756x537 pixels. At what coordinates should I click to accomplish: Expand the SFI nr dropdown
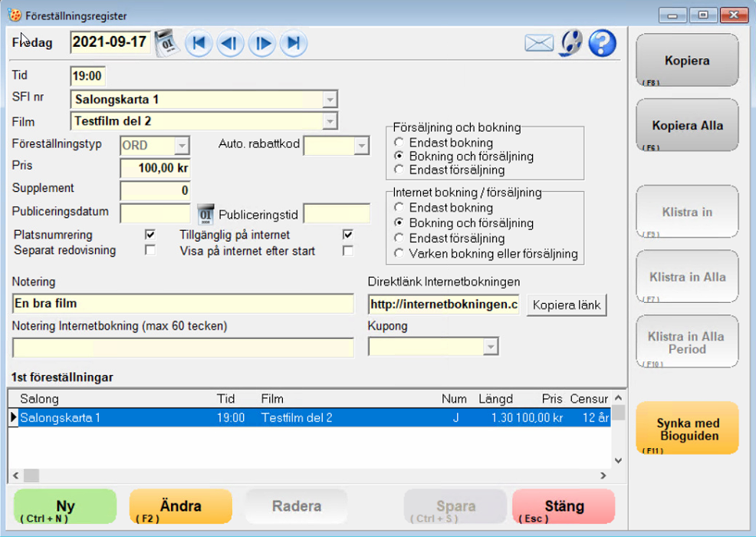click(x=330, y=100)
